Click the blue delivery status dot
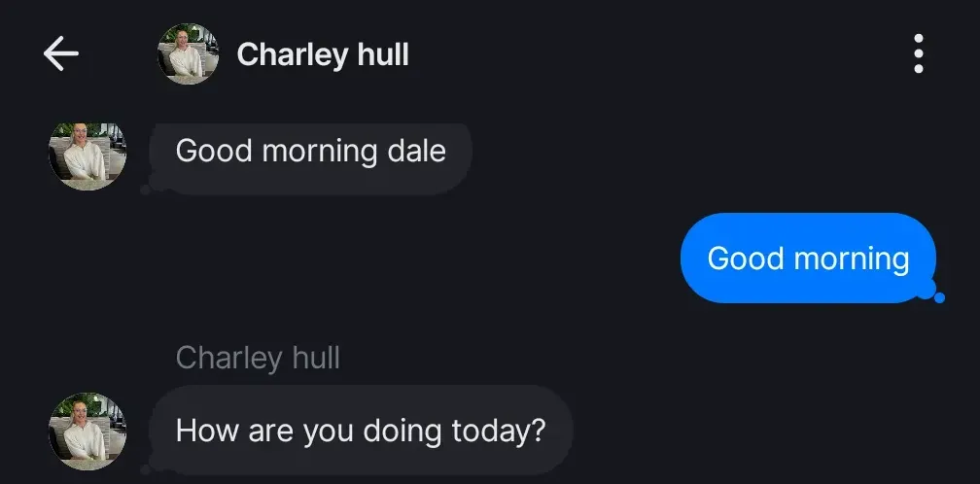 click(x=939, y=297)
